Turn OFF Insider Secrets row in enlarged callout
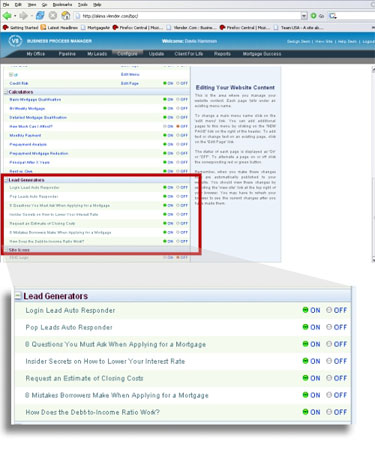 tap(329, 361)
